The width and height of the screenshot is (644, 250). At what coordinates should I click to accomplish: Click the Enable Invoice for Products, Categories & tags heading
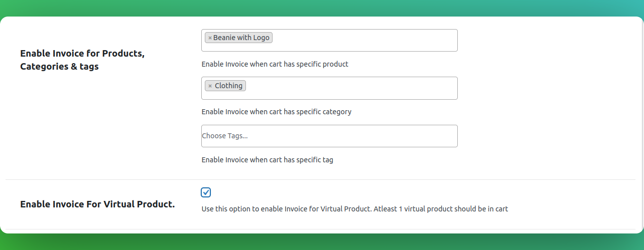[82, 60]
